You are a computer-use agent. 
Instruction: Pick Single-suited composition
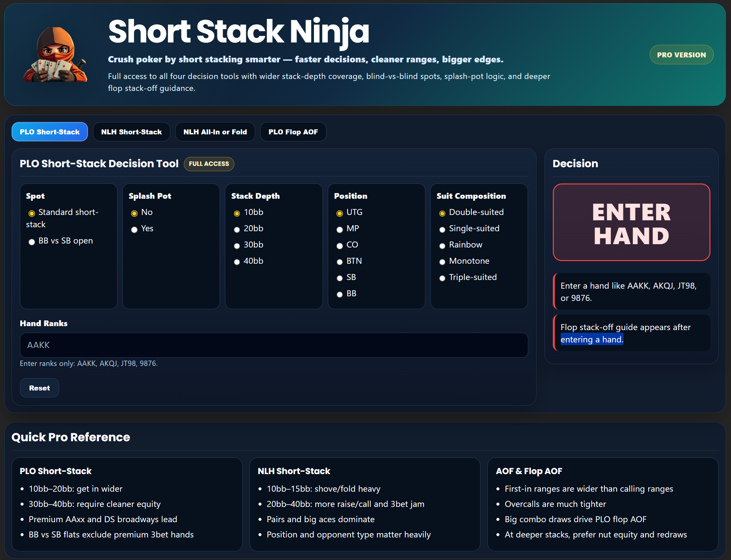click(x=442, y=230)
